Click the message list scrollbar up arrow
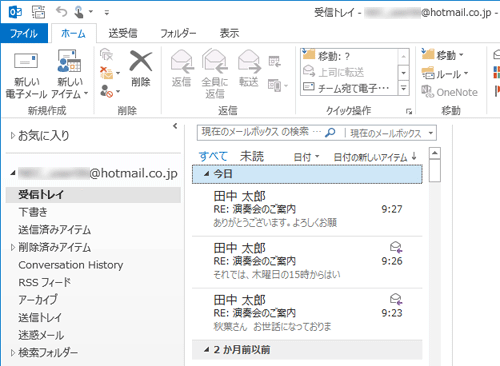Image resolution: width=500 pixels, height=366 pixels. click(x=435, y=153)
